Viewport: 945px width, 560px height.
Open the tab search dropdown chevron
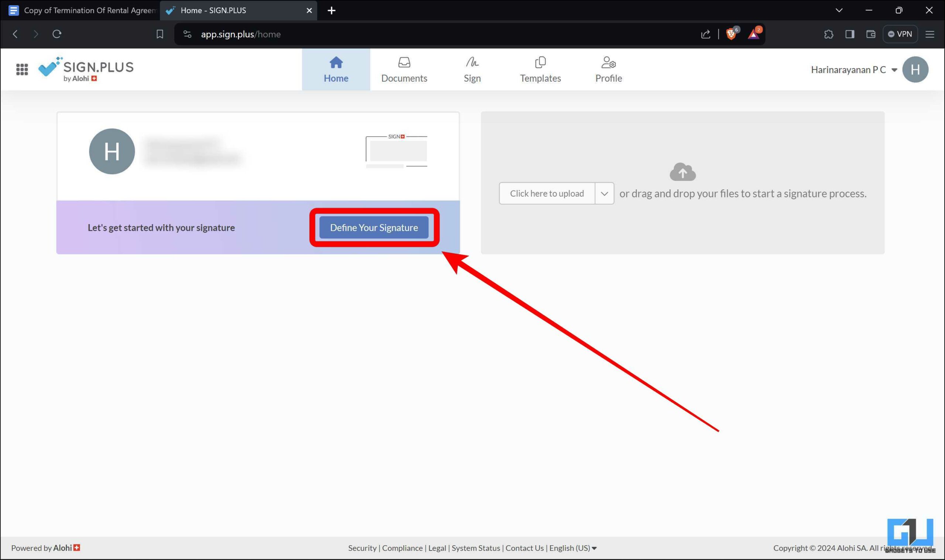point(839,11)
